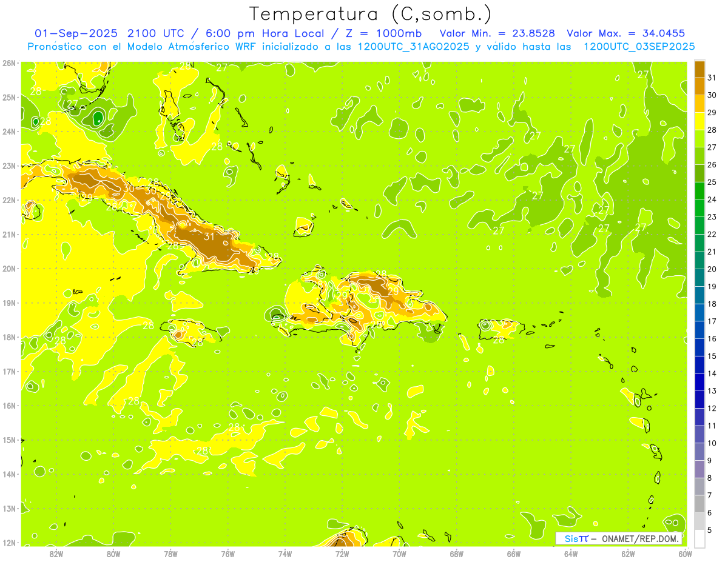The width and height of the screenshot is (728, 562).
Task: Click the 'Temperatura (C,somb.)' chart title
Action: coord(371,15)
